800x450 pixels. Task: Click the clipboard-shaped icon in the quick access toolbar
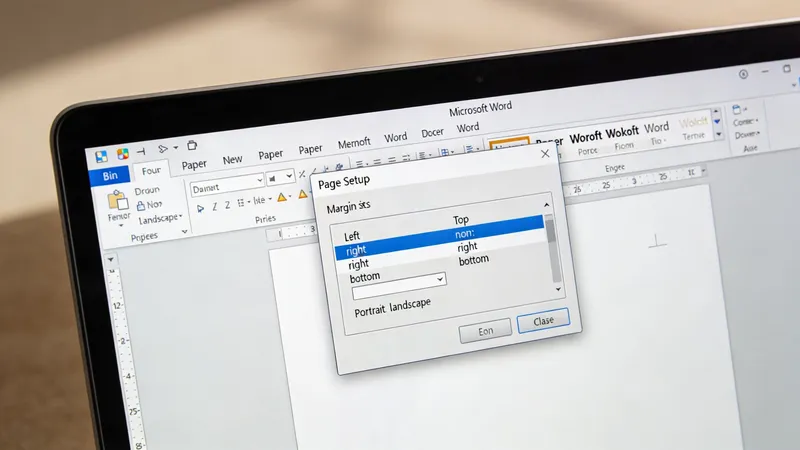192,145
